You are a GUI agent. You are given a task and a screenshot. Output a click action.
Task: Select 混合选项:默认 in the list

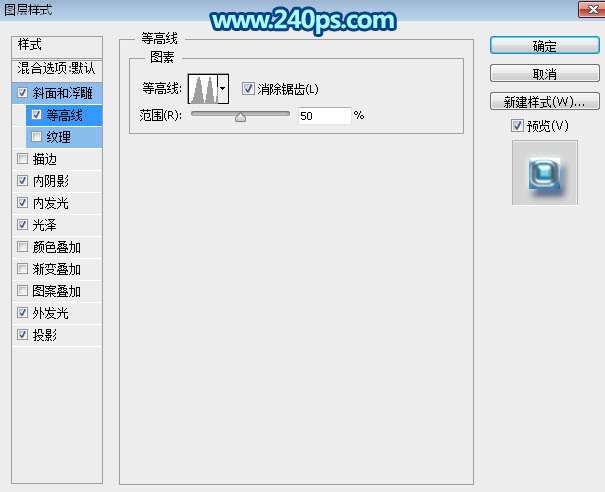[57, 69]
